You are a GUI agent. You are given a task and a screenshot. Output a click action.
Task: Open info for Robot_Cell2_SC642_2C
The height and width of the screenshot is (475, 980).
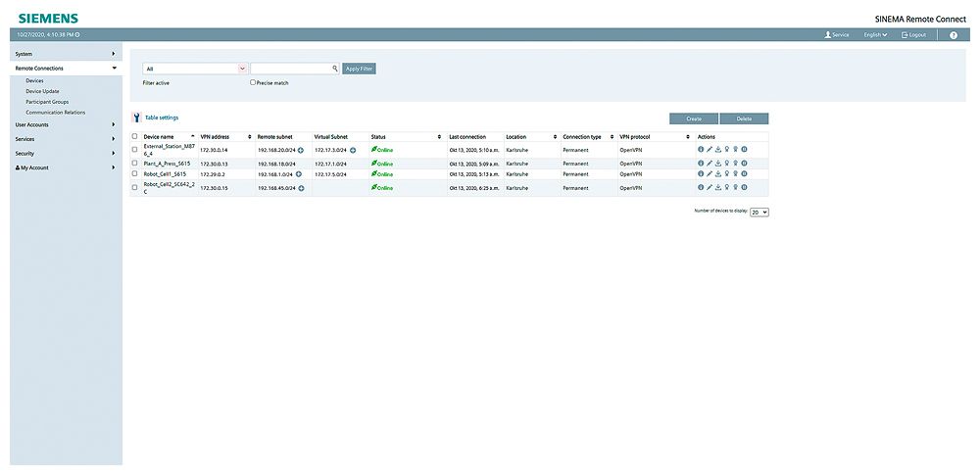tap(701, 187)
